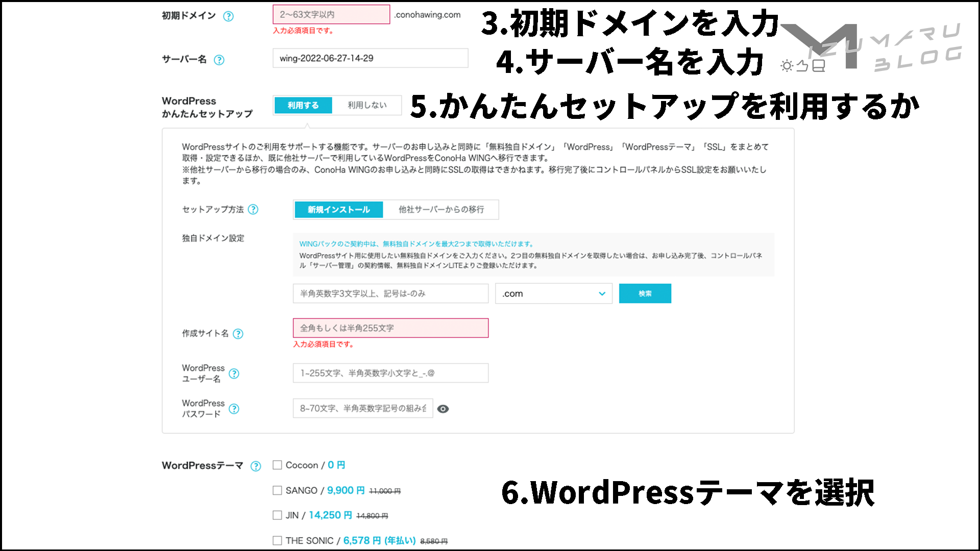Choose 他社サーバーからの移行 setup method

click(x=441, y=210)
